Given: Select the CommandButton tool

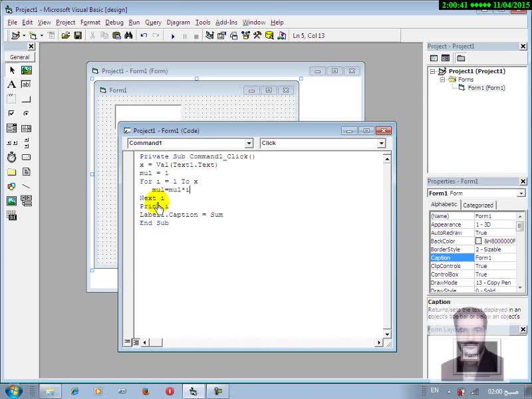Looking at the screenshot, I should 26,99.
